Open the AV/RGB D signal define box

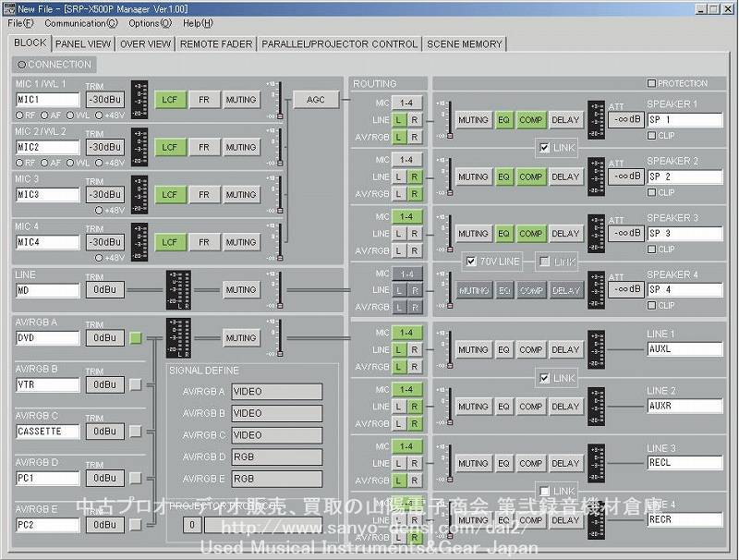(x=277, y=457)
